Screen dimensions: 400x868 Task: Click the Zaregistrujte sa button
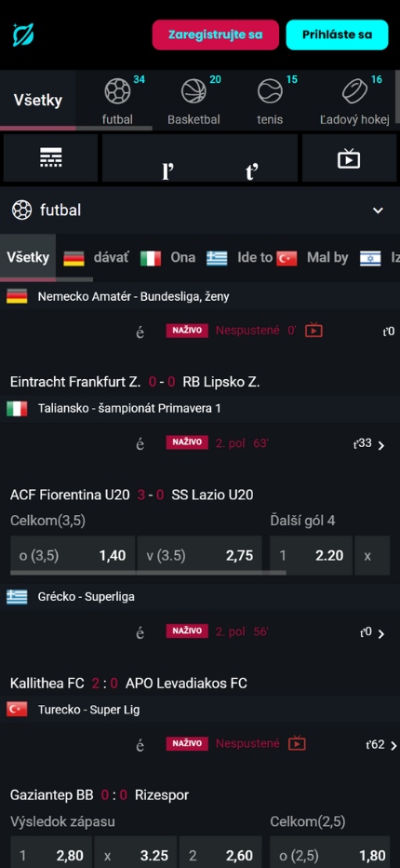point(216,34)
